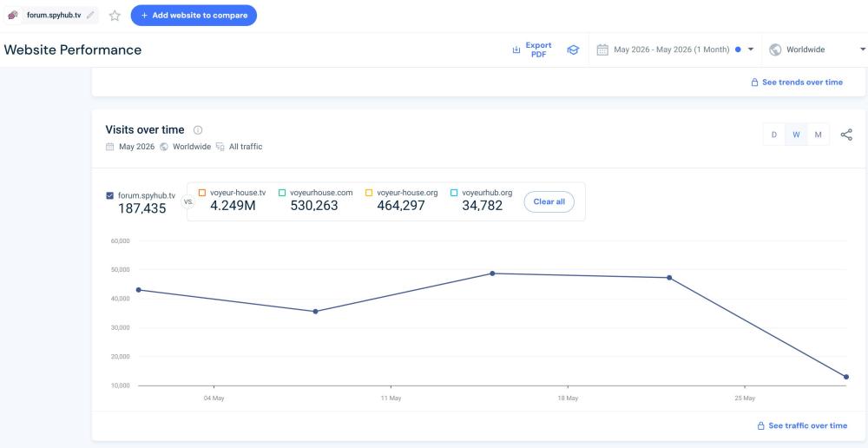Viewport: 868px width, 448px height.
Task: Open See traffic over time link
Action: [802, 425]
